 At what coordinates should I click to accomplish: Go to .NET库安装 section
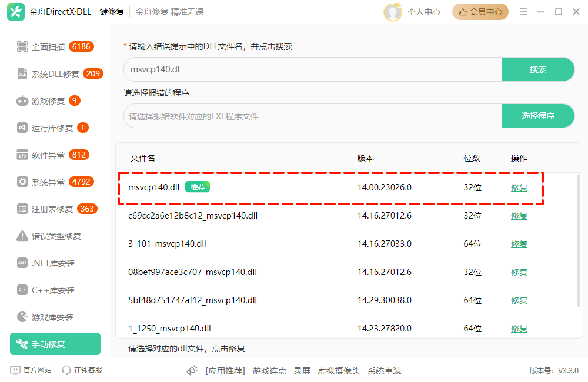[55, 263]
